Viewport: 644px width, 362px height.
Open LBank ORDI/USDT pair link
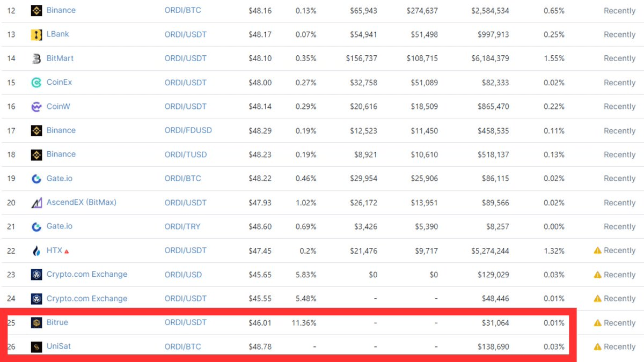186,34
